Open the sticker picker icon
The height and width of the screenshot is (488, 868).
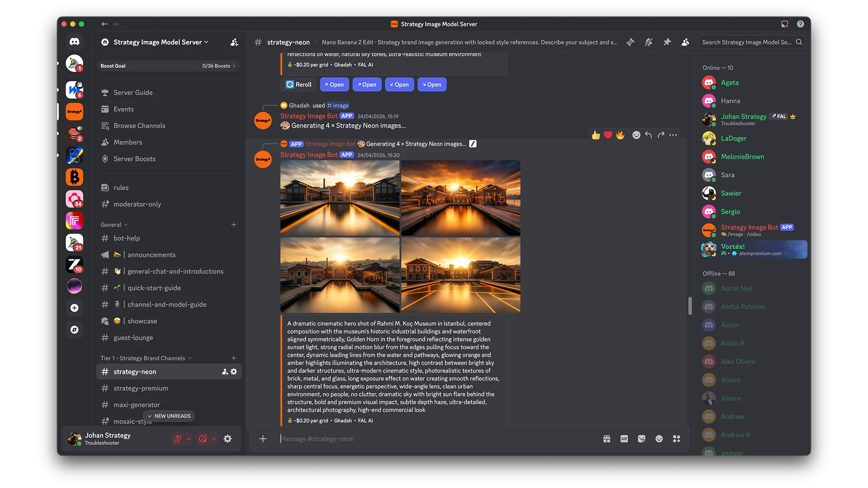pyautogui.click(x=642, y=439)
